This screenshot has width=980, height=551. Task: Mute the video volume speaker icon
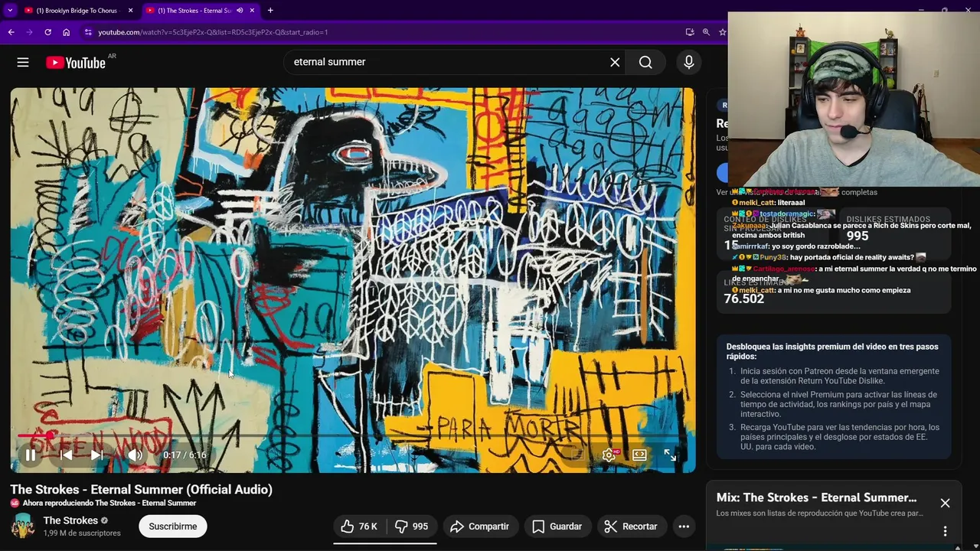tap(135, 455)
